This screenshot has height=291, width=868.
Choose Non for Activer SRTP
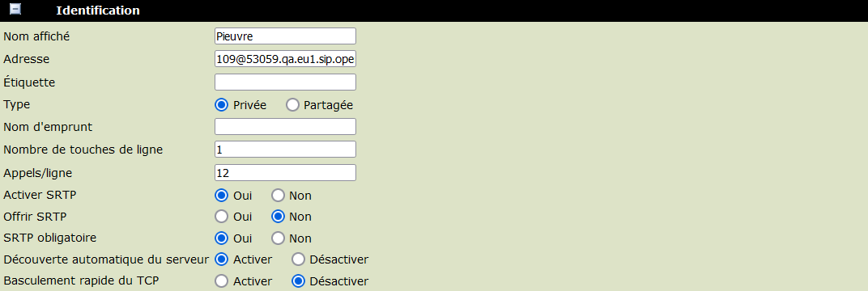point(278,196)
